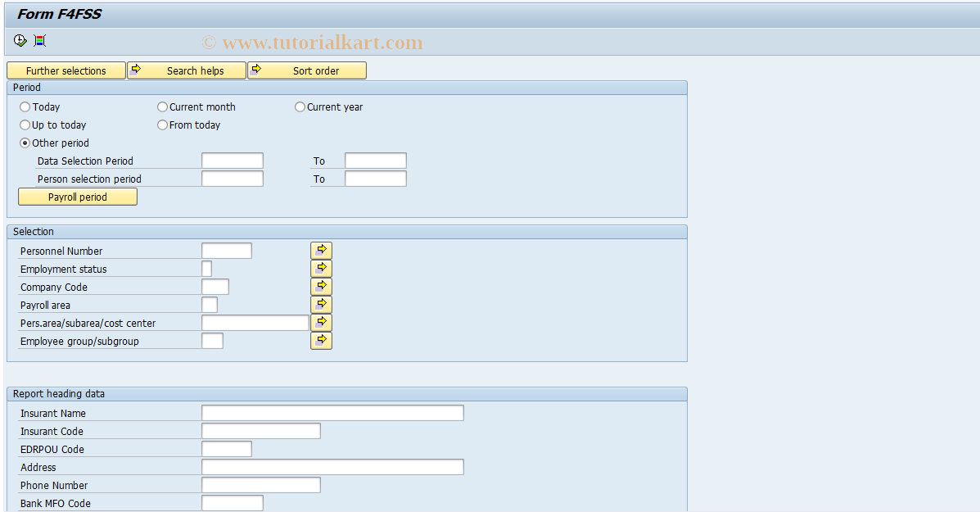Click the Payroll period button
Image resolution: width=980 pixels, height=512 pixels.
click(x=78, y=197)
